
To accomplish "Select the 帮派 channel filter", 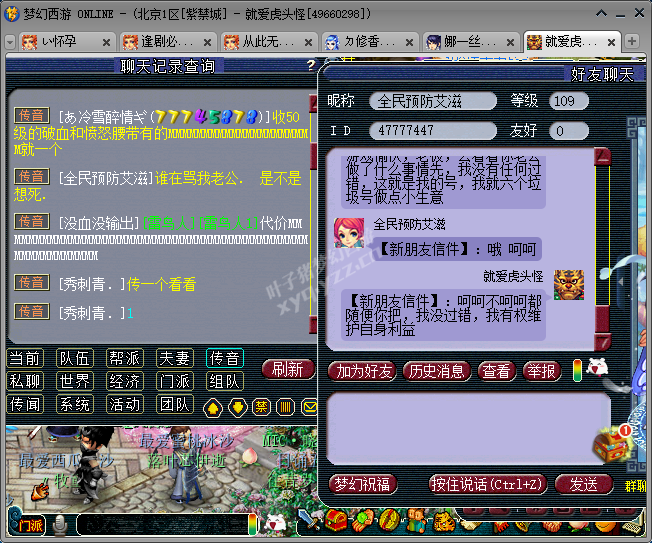I will click(x=125, y=358).
